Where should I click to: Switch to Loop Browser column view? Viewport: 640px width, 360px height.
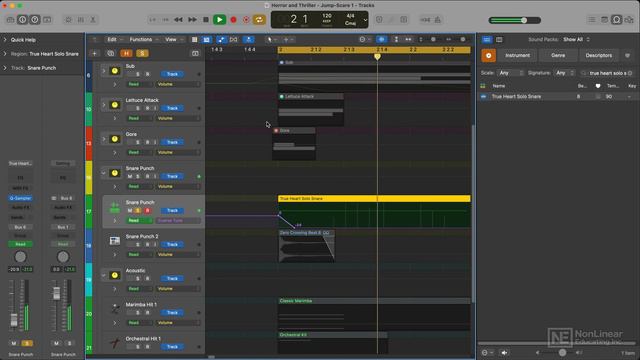pyautogui.click(x=499, y=40)
